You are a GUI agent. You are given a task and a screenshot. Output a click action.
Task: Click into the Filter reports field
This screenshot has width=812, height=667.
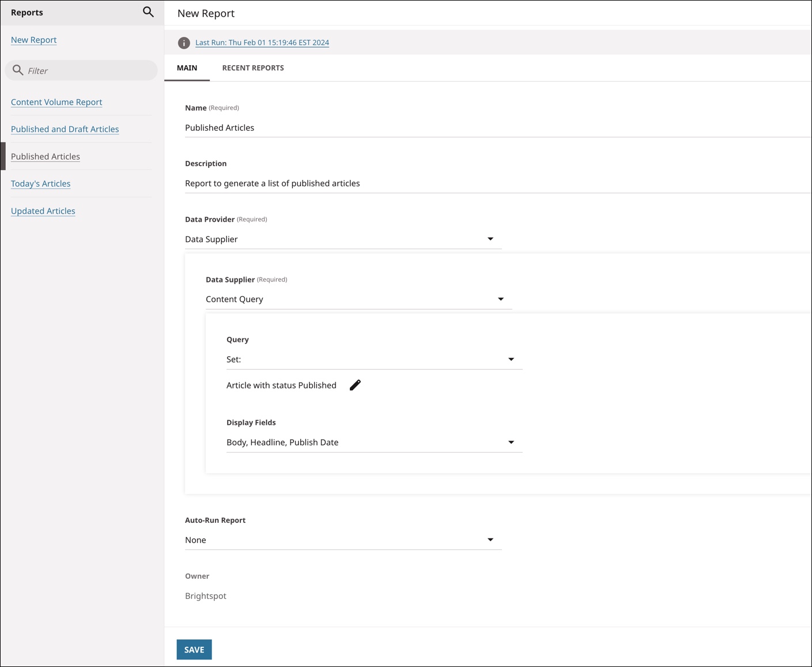pos(81,70)
